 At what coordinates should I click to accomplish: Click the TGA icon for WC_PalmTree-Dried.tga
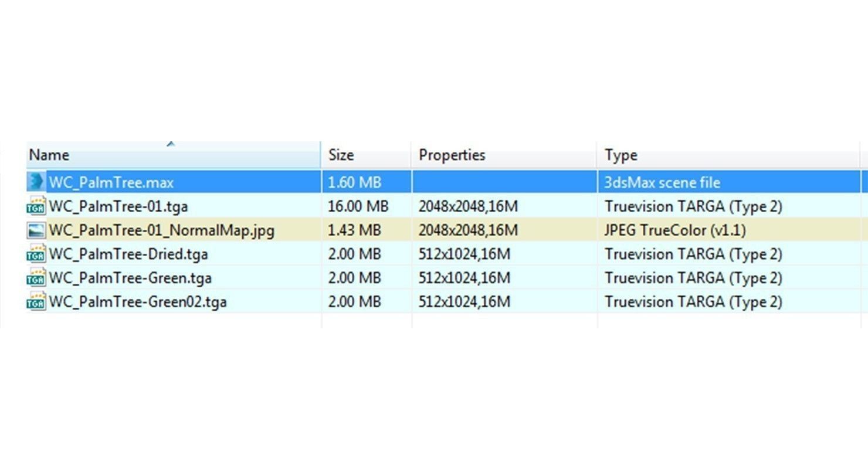click(x=36, y=254)
